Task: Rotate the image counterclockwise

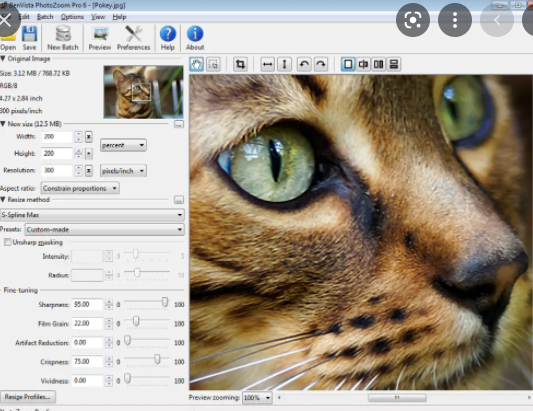Action: pyautogui.click(x=304, y=64)
